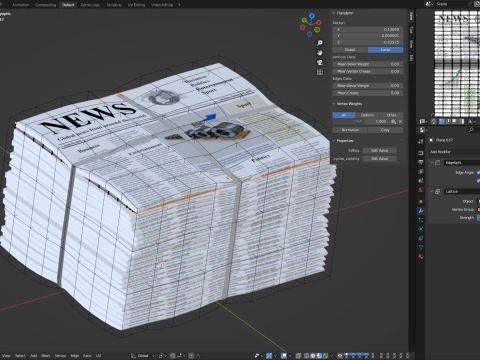Click the hand pan view icon
480x360 pixels.
(320, 53)
